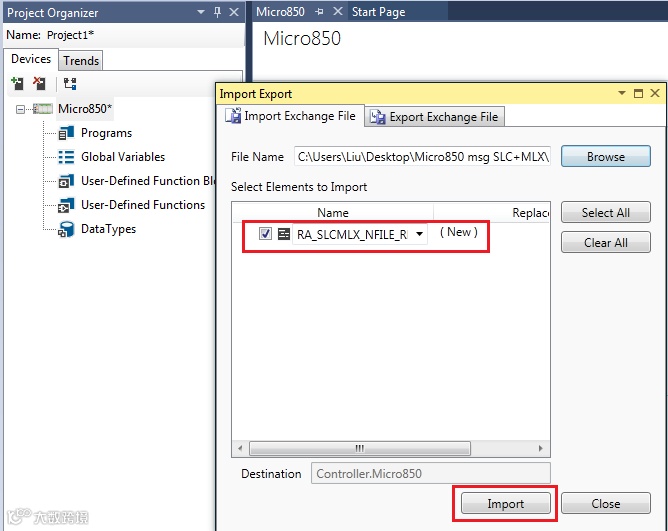This screenshot has width=668, height=531.
Task: Switch to the Export Exchange File tab
Action: point(437,117)
